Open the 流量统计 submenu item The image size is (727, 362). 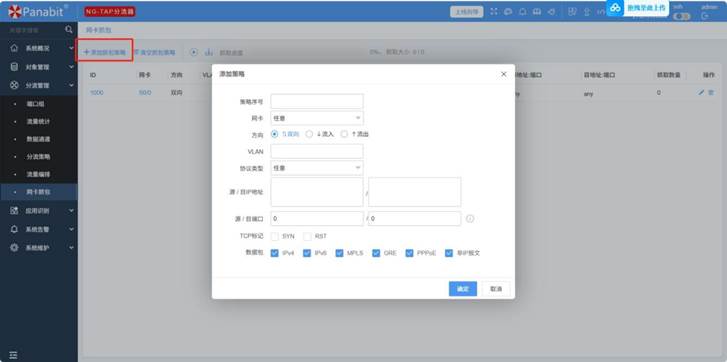click(39, 121)
